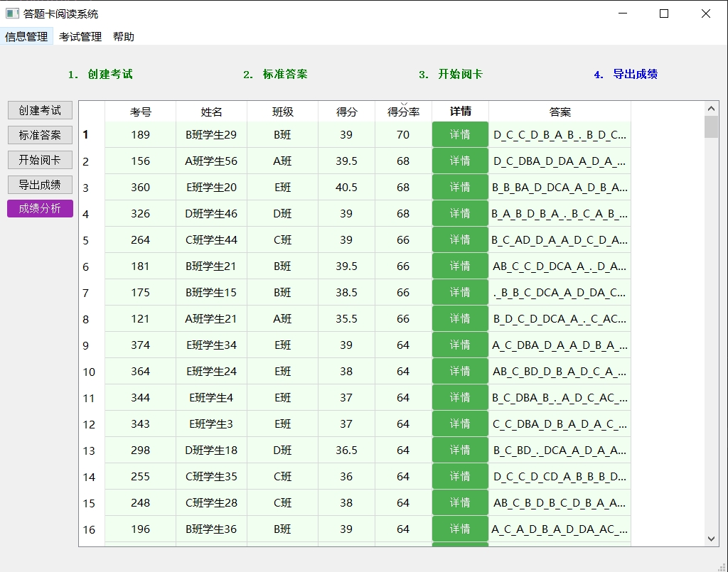Sort by the 得分率 column header
728x572 pixels.
[x=403, y=111]
